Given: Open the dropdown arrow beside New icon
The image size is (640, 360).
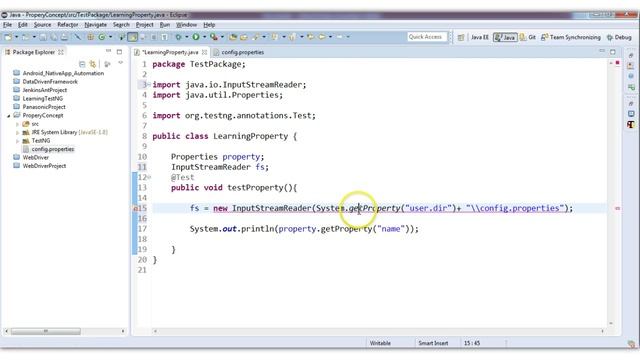Looking at the screenshot, I should point(16,37).
